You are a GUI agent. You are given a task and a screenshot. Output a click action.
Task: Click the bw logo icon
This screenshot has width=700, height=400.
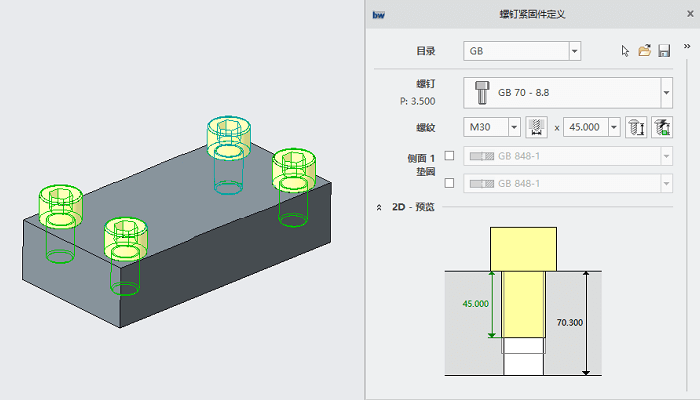(x=379, y=15)
